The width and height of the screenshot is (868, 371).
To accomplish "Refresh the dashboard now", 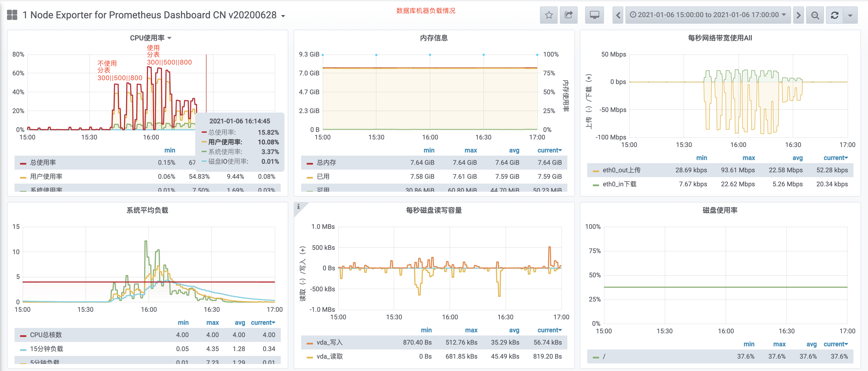I will coord(834,15).
